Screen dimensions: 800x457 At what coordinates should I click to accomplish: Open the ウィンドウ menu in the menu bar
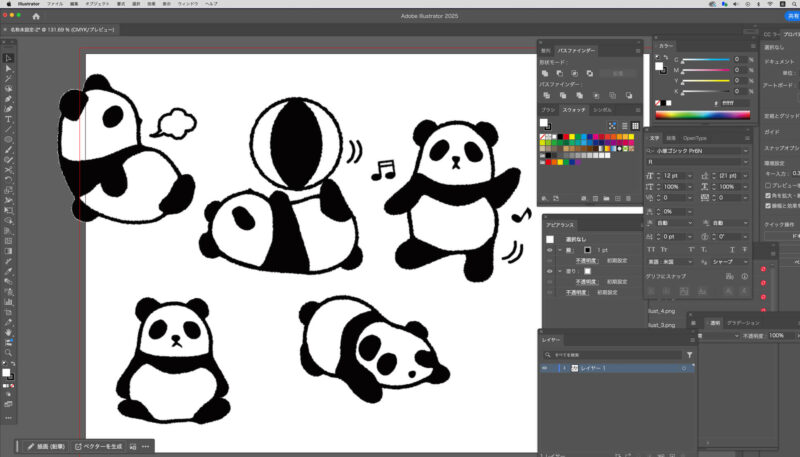[188, 4]
